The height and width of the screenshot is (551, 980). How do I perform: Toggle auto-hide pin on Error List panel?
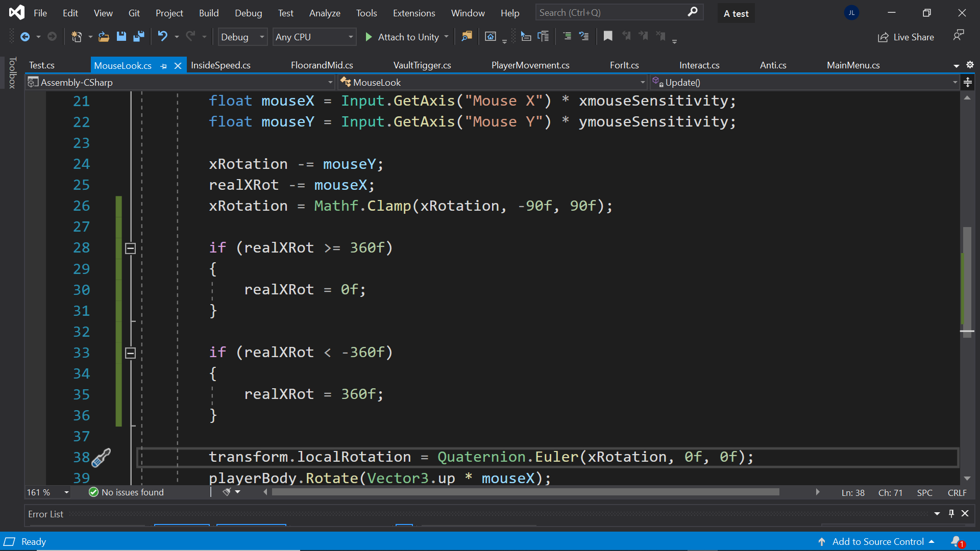pyautogui.click(x=951, y=513)
